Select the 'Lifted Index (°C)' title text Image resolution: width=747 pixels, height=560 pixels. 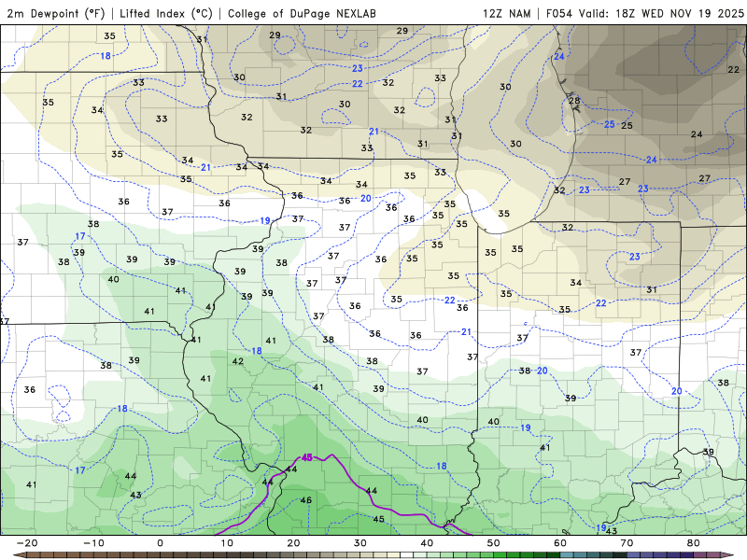tap(166, 13)
